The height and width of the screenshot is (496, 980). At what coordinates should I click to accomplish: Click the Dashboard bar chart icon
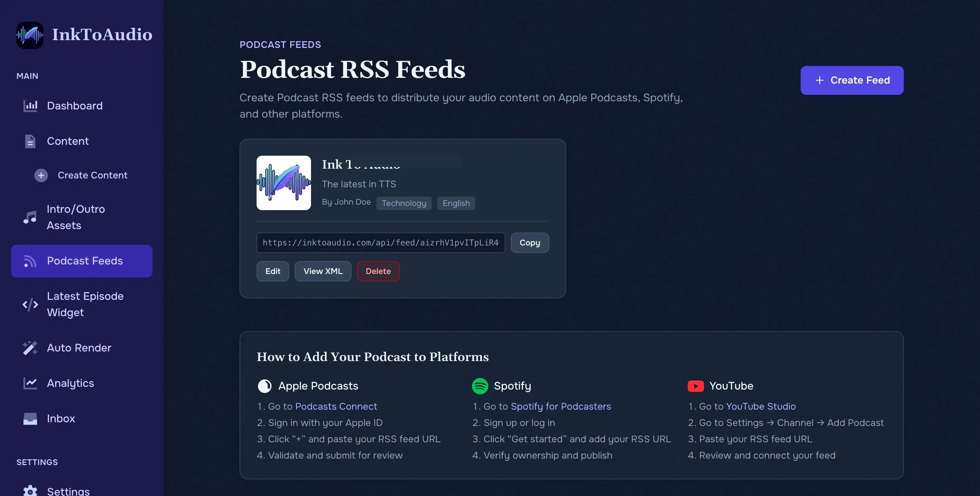tap(30, 106)
